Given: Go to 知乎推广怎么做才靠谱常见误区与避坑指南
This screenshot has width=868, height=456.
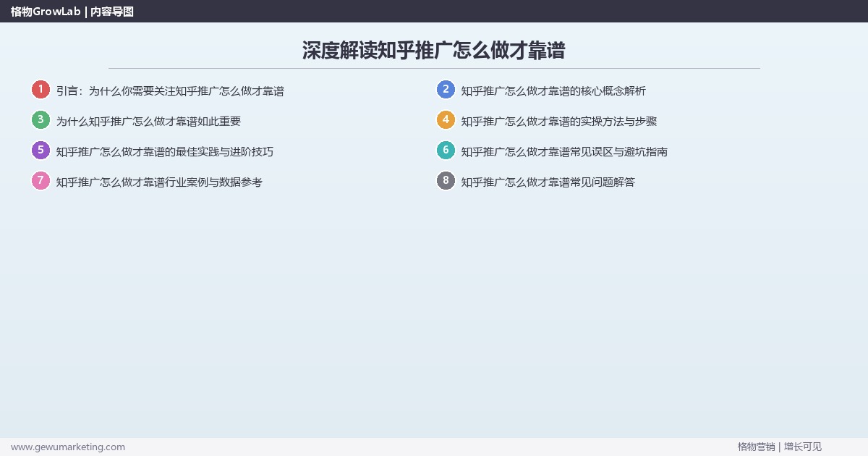Looking at the screenshot, I should [564, 152].
